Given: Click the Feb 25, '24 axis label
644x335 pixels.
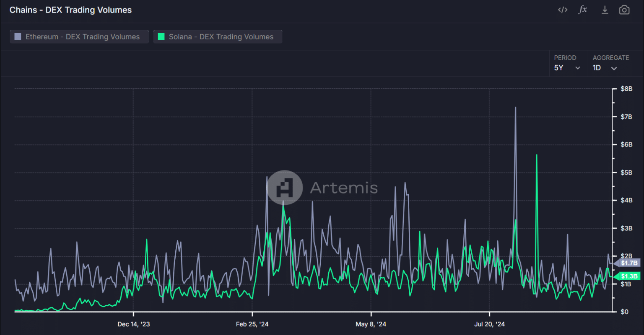Looking at the screenshot, I should (x=252, y=324).
